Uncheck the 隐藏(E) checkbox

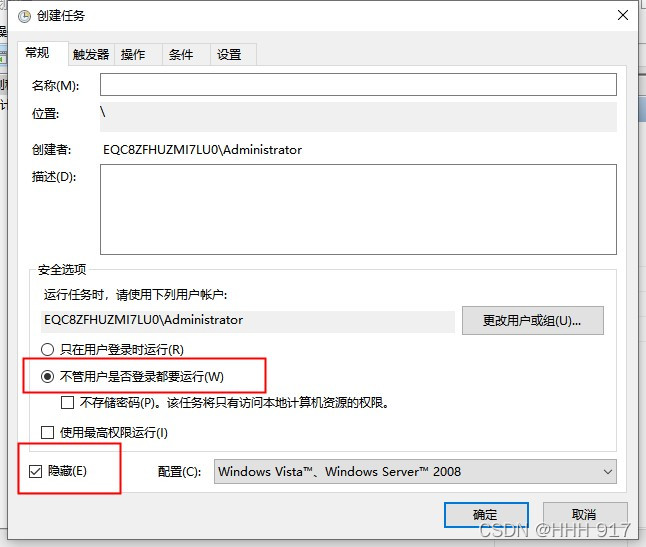pyautogui.click(x=35, y=471)
